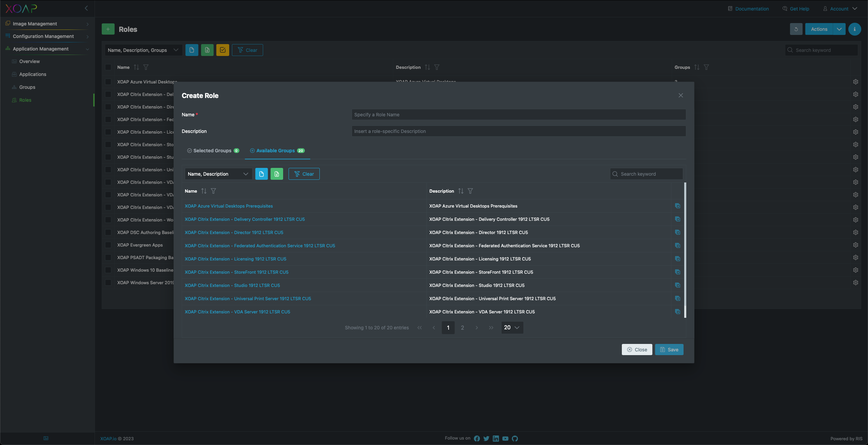The image size is (868, 445).
Task: Click the green add role button
Action: click(108, 29)
